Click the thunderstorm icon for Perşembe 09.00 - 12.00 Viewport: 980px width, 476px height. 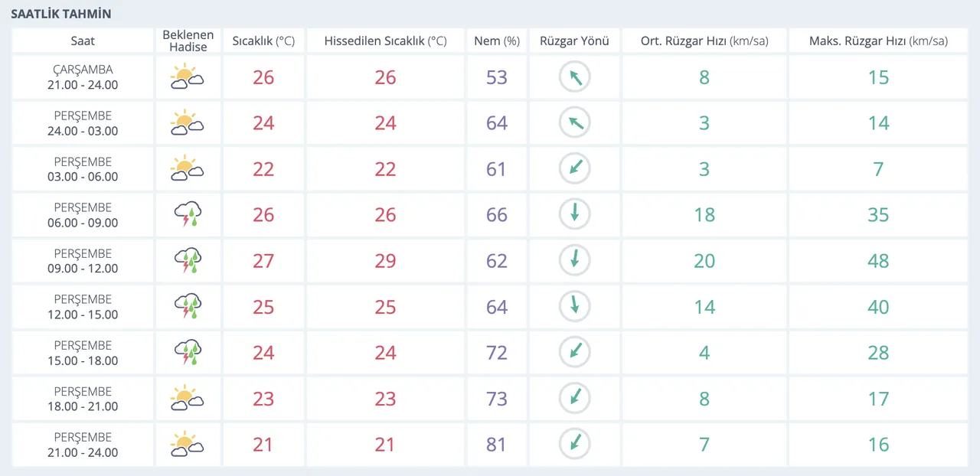tap(188, 261)
